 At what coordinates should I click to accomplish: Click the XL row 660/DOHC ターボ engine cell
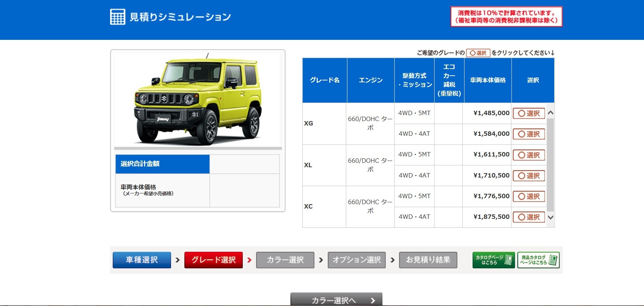click(x=370, y=165)
